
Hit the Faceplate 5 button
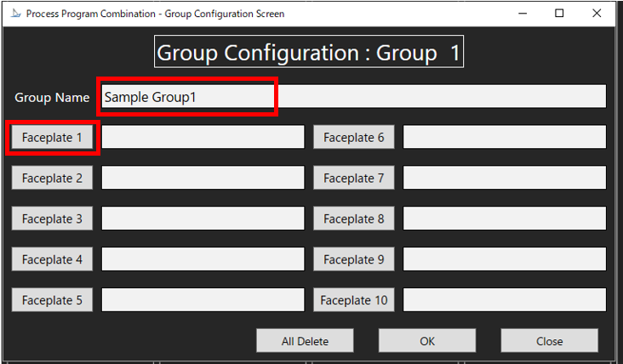pos(52,299)
